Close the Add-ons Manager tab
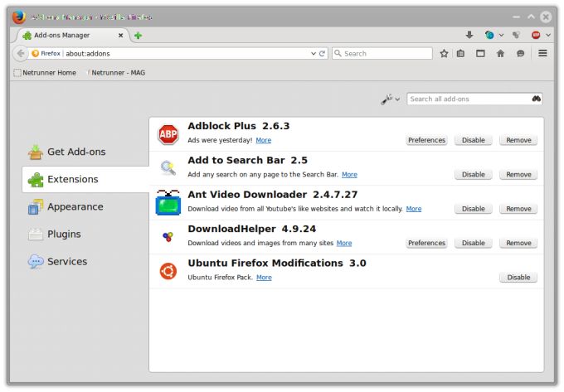This screenshot has height=392, width=564. click(121, 35)
